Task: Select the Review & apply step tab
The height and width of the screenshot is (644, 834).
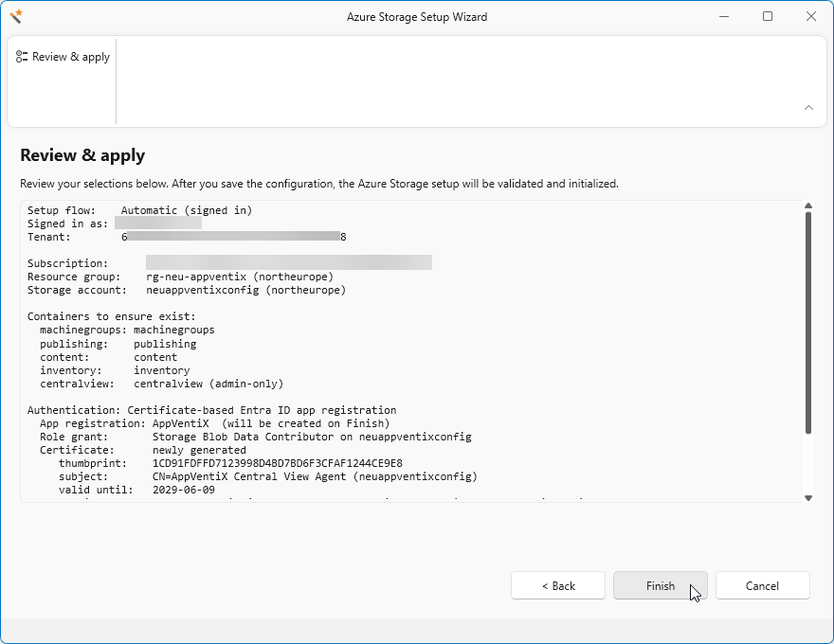Action: 63,57
